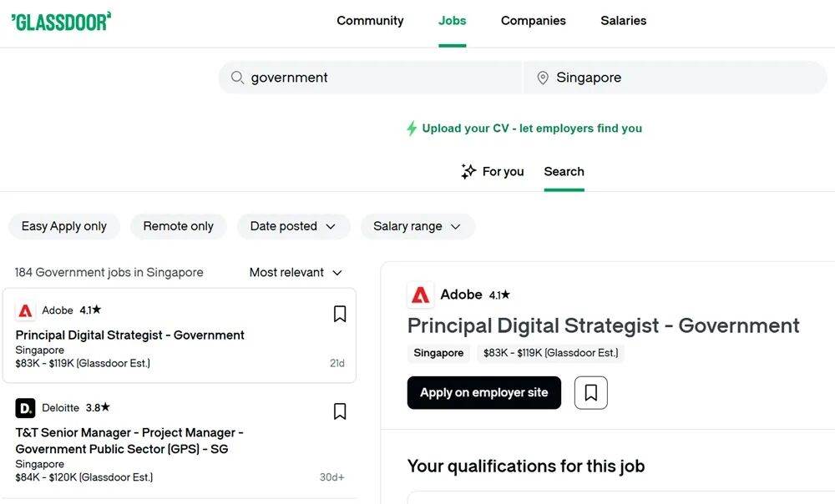Bookmark the Deloitte job listing
The image size is (835, 504).
[x=340, y=411]
